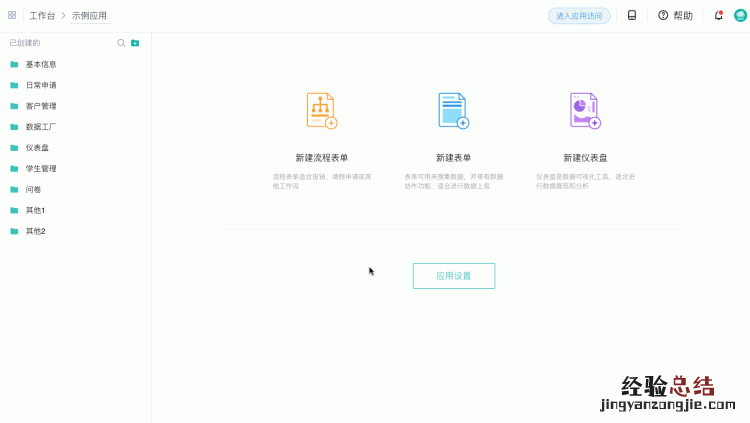Click the 应用设置 button
Image resolution: width=750 pixels, height=423 pixels.
pos(453,276)
